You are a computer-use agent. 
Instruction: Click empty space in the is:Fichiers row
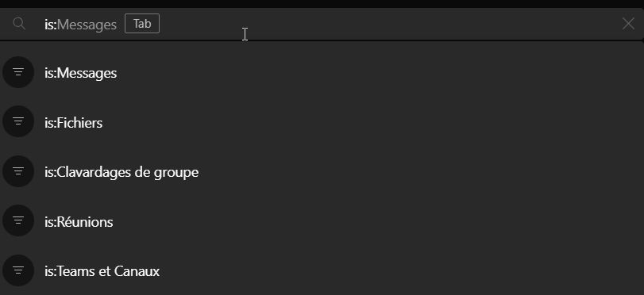pos(369,123)
